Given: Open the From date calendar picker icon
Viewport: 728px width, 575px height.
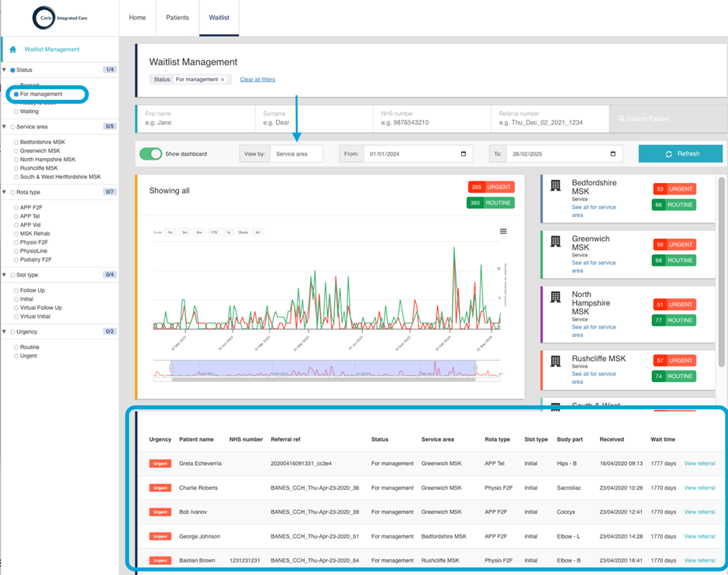Looking at the screenshot, I should [464, 154].
